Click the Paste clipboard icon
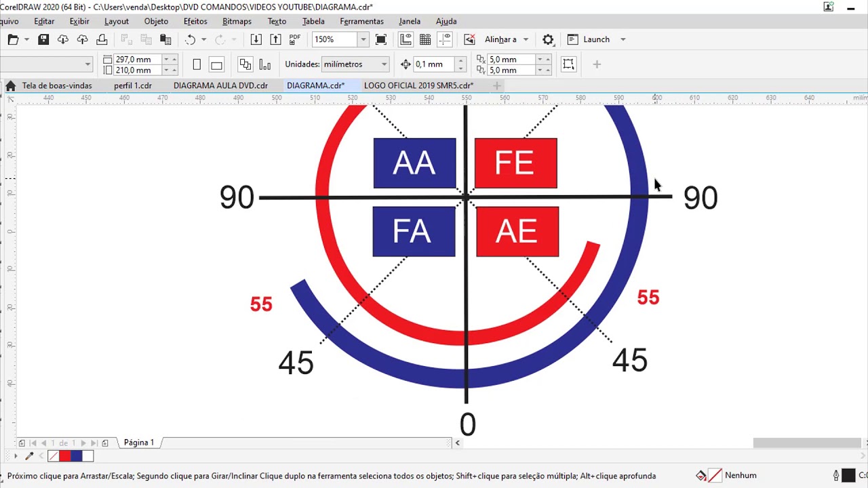This screenshot has width=868, height=488. (165, 39)
